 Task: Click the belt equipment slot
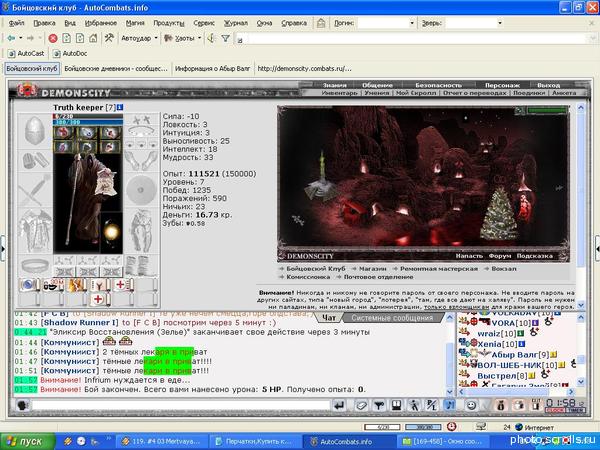(35, 265)
